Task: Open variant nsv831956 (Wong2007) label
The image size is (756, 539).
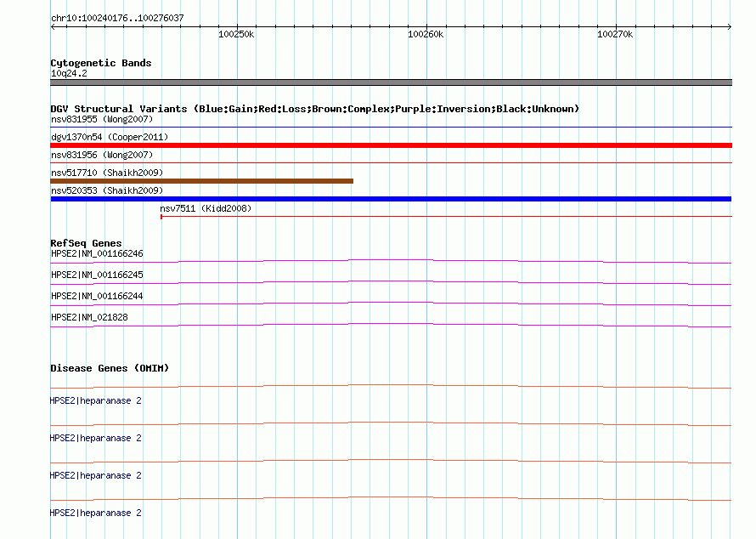Action: click(102, 155)
